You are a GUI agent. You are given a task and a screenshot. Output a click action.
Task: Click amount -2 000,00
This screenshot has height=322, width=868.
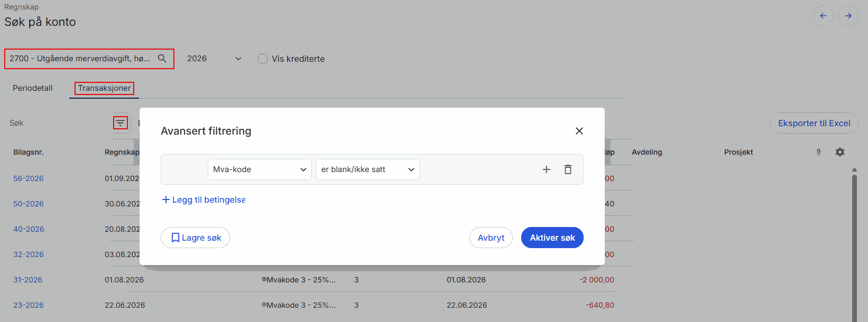pyautogui.click(x=597, y=280)
